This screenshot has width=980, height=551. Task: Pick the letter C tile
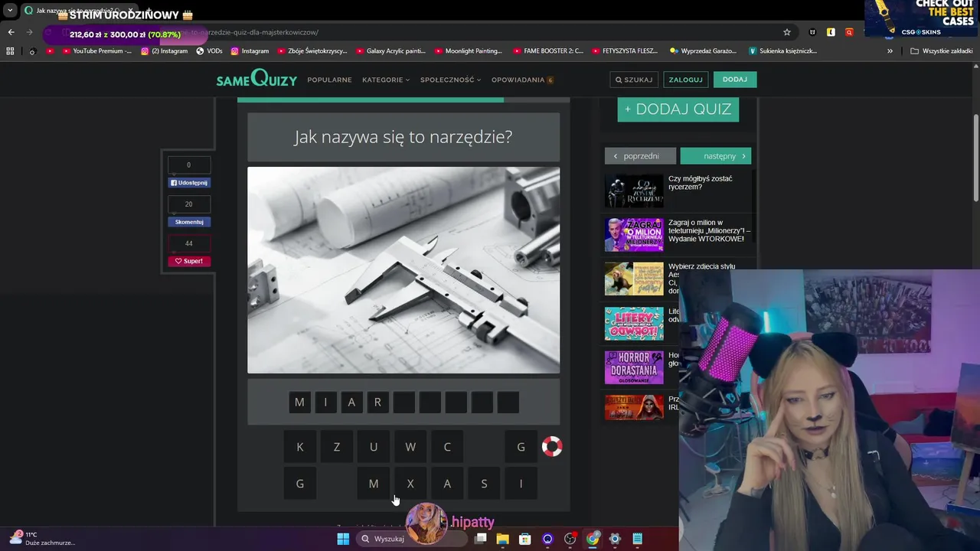click(x=447, y=446)
